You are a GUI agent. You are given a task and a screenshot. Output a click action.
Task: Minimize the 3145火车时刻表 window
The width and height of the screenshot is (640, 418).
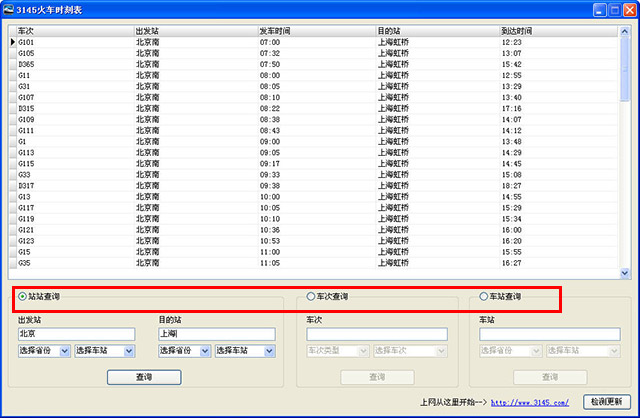pyautogui.click(x=600, y=10)
